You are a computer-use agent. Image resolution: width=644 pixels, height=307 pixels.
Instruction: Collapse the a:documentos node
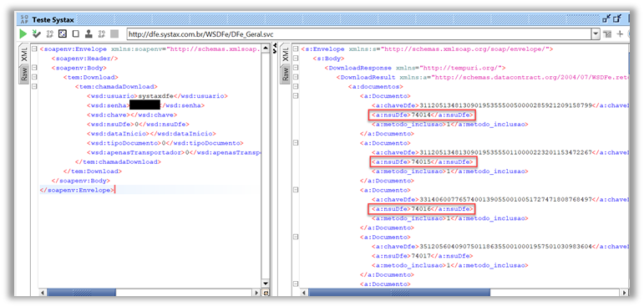tap(296, 86)
